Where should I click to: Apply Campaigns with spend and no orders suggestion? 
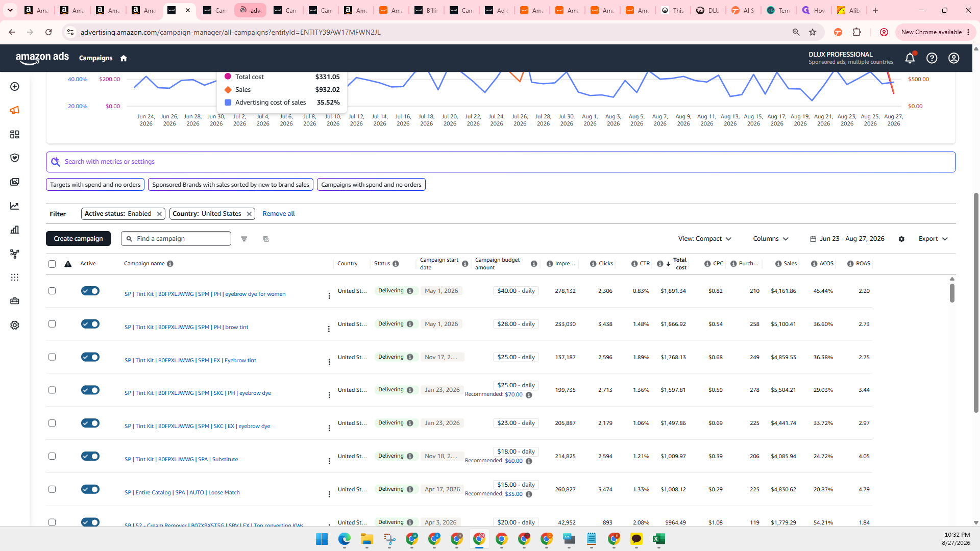(371, 185)
